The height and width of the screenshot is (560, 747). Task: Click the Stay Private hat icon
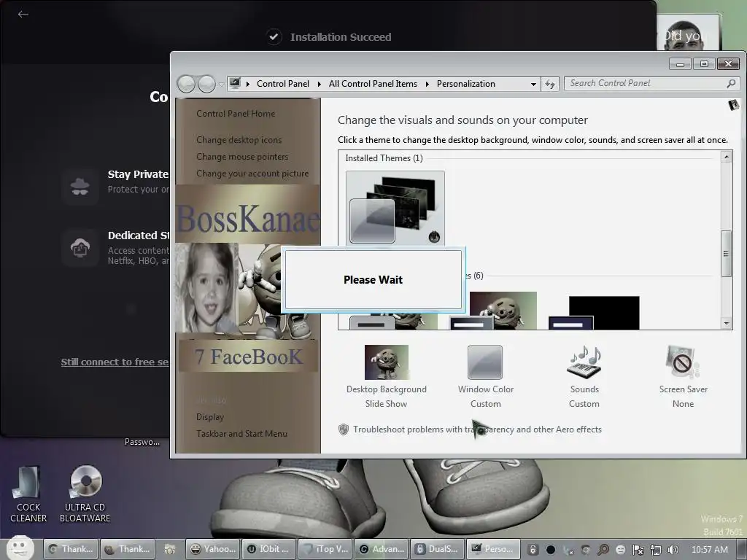pos(80,186)
